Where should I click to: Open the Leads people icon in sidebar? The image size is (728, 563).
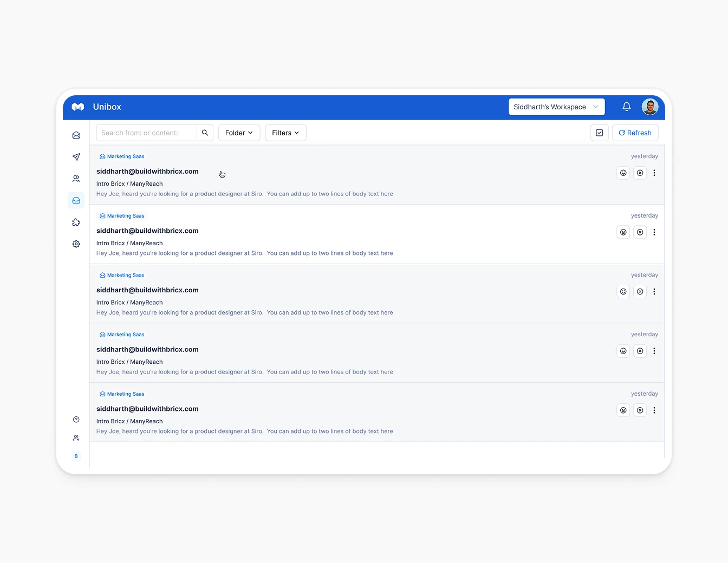pyautogui.click(x=76, y=179)
